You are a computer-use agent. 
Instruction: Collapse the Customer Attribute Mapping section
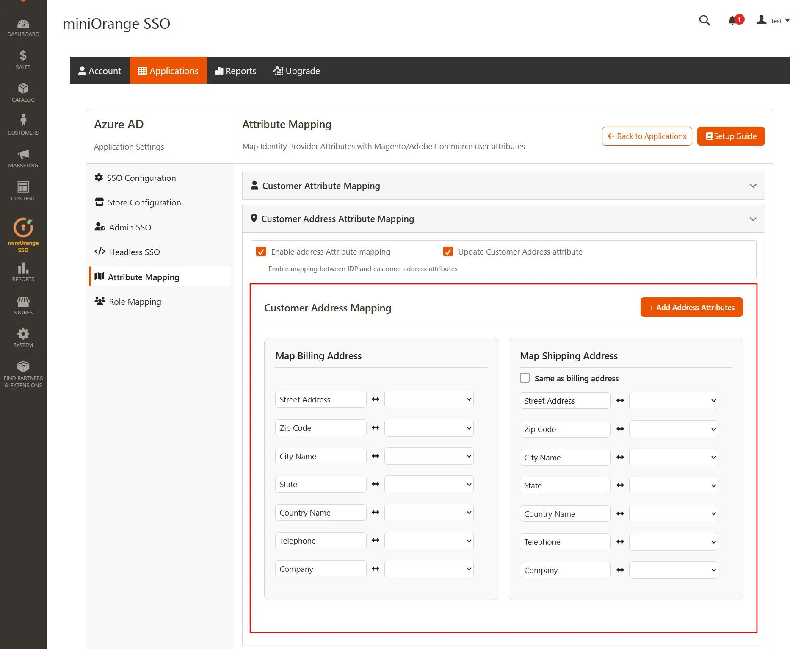coord(753,186)
